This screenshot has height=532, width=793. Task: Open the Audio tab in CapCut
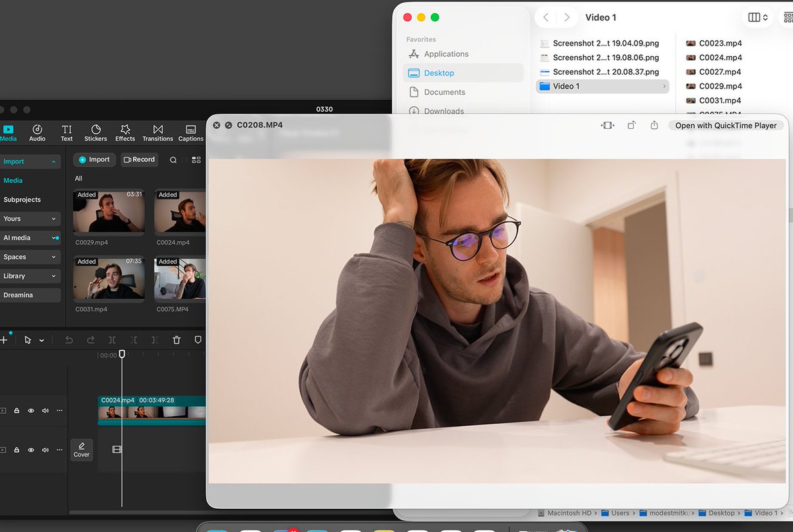(37, 133)
